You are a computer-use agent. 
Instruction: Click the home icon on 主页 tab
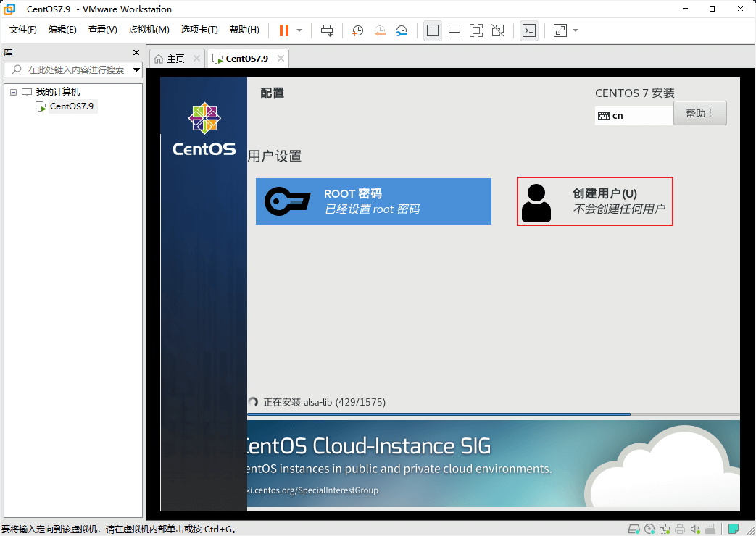(x=159, y=59)
